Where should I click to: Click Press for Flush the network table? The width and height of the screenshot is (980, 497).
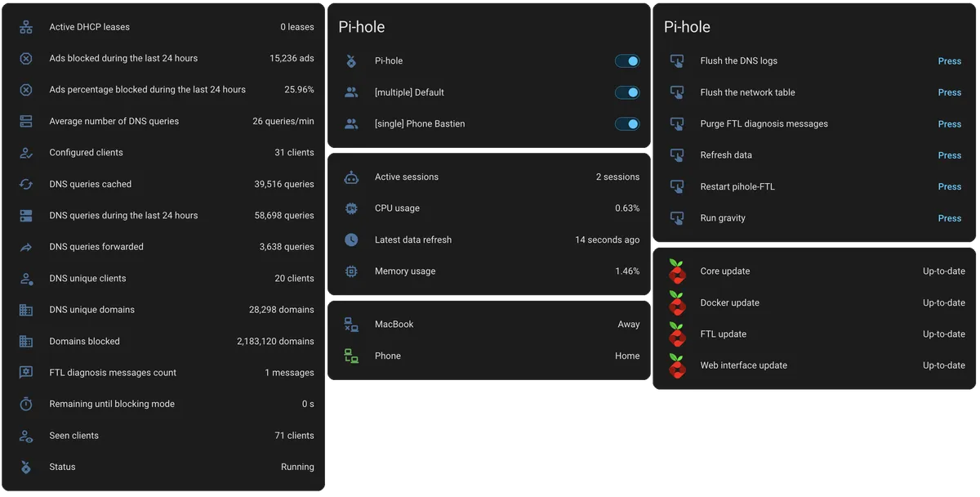950,92
